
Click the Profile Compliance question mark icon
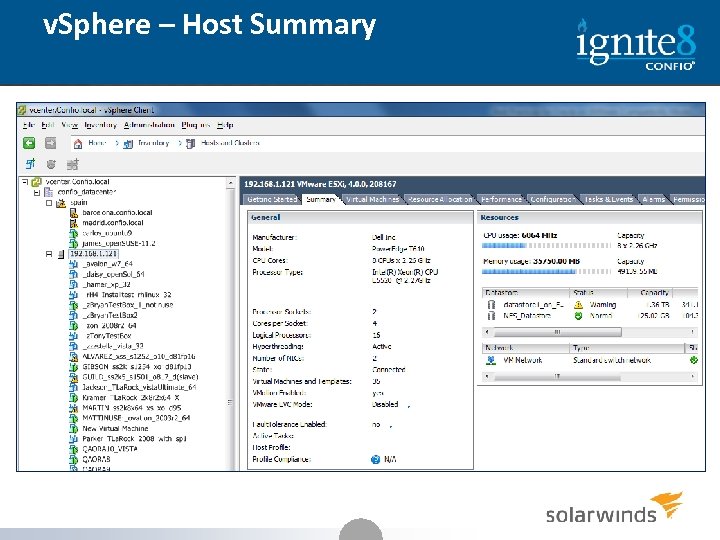click(375, 459)
